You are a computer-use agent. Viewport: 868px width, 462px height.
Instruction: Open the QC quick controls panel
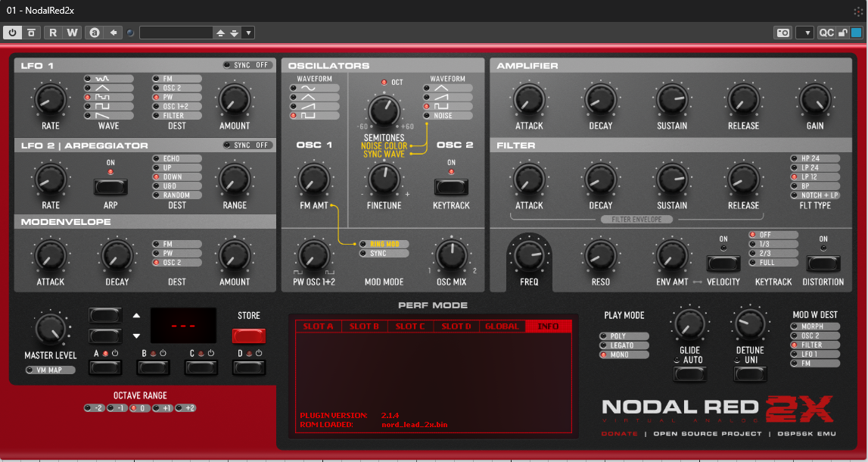tap(826, 32)
